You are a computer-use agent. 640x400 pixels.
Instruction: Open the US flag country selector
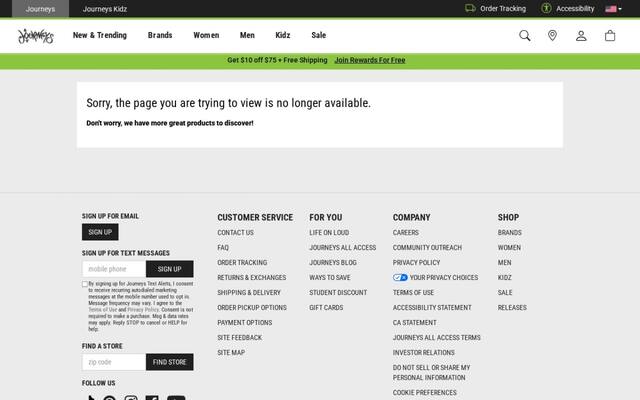click(613, 9)
